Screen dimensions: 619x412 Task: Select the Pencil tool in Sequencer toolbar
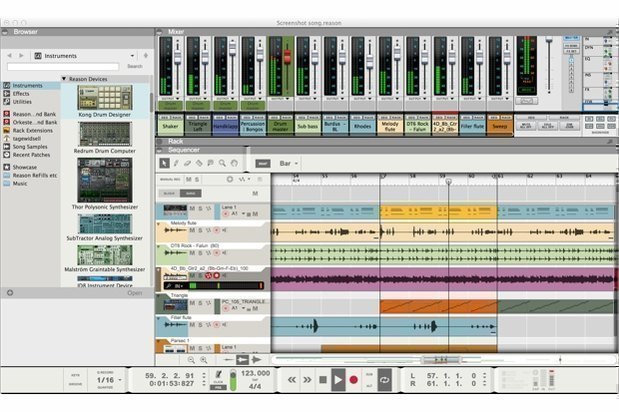coord(176,163)
